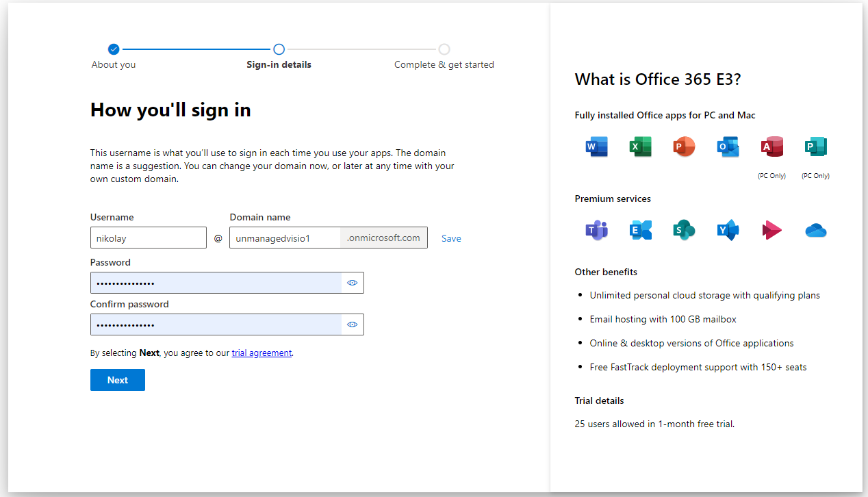Click the What is Office 365 E3? heading

click(x=658, y=79)
